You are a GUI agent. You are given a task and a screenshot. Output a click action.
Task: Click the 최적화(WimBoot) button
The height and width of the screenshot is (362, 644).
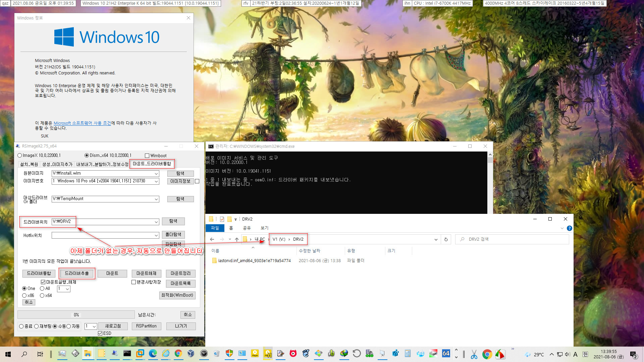pyautogui.click(x=177, y=295)
